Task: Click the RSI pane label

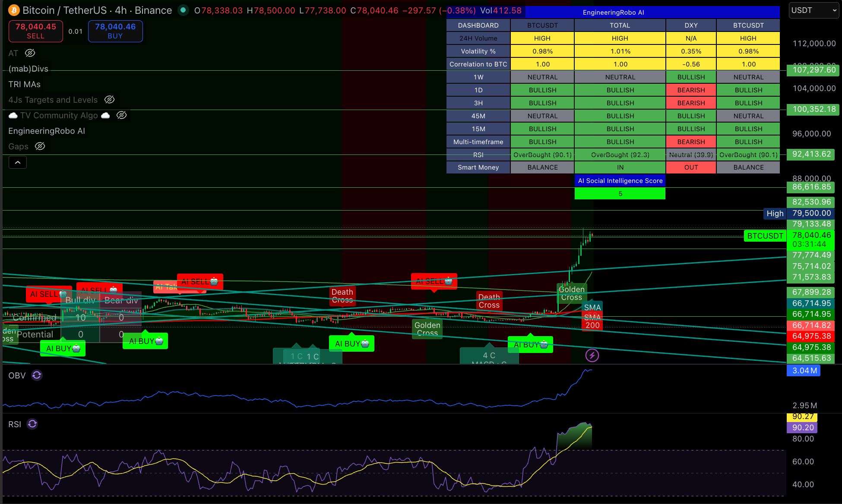Action: tap(15, 424)
